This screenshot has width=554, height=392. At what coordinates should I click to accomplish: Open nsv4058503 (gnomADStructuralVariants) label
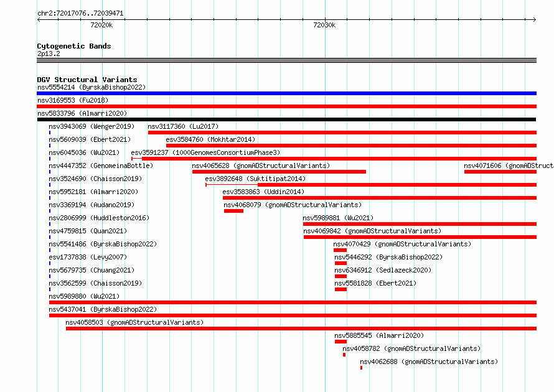[134, 322]
